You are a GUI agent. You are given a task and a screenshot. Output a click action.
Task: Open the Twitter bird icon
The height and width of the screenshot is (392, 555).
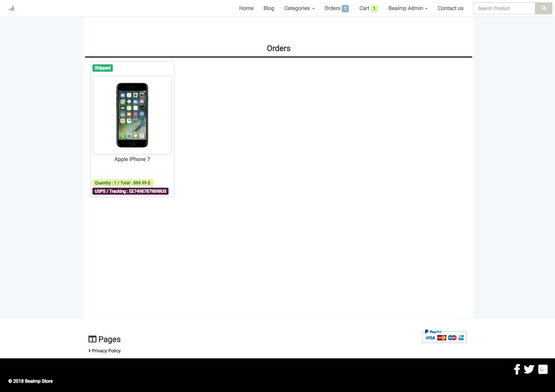529,369
